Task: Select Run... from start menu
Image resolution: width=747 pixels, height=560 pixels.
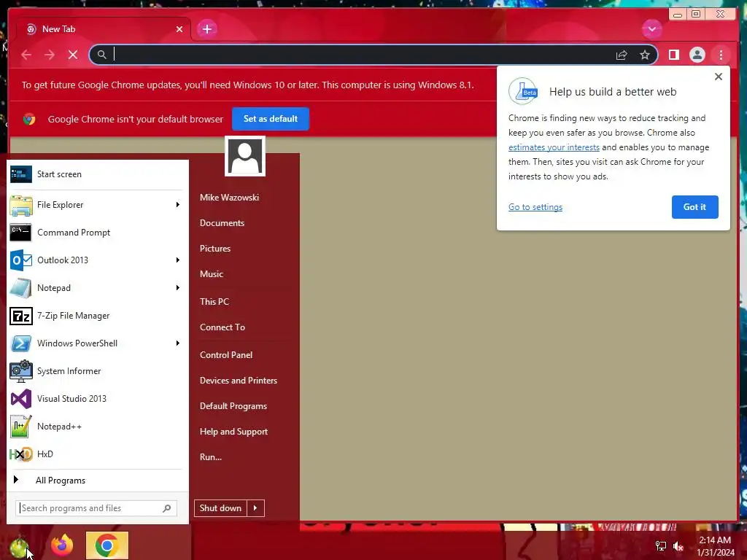Action: [211, 457]
